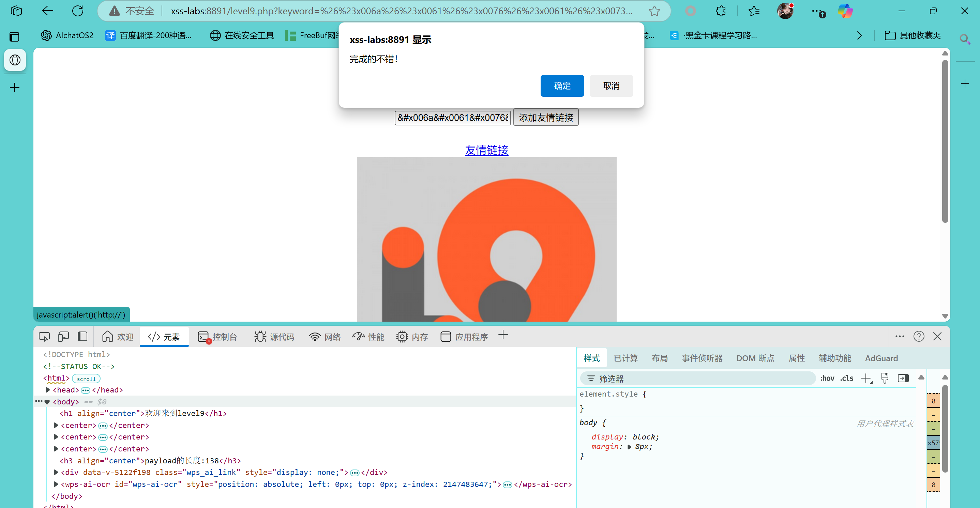Click the inspect element picker icon
Viewport: 980px width, 508px height.
coord(44,337)
